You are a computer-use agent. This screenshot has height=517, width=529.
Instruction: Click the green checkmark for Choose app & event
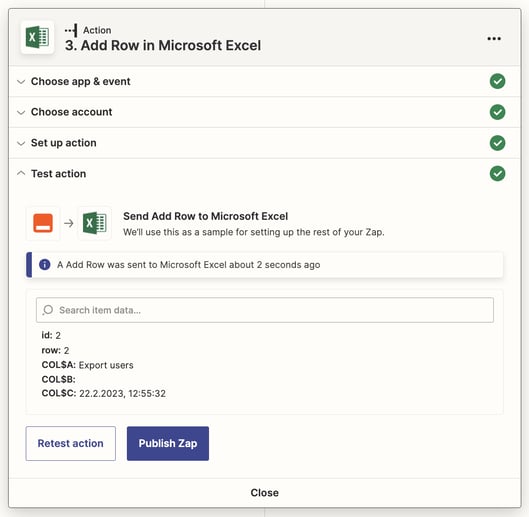[x=497, y=81]
